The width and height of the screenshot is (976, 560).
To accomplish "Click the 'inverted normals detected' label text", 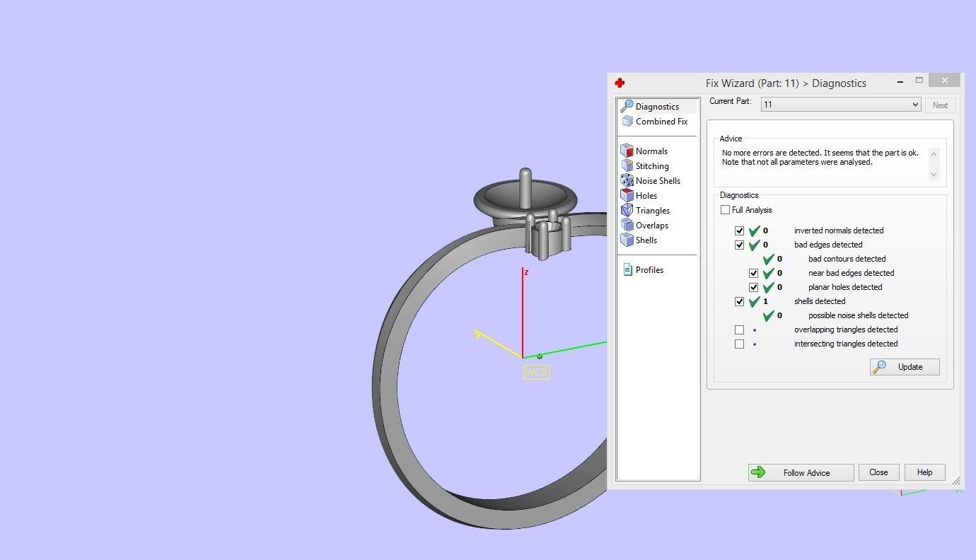I will (x=839, y=231).
